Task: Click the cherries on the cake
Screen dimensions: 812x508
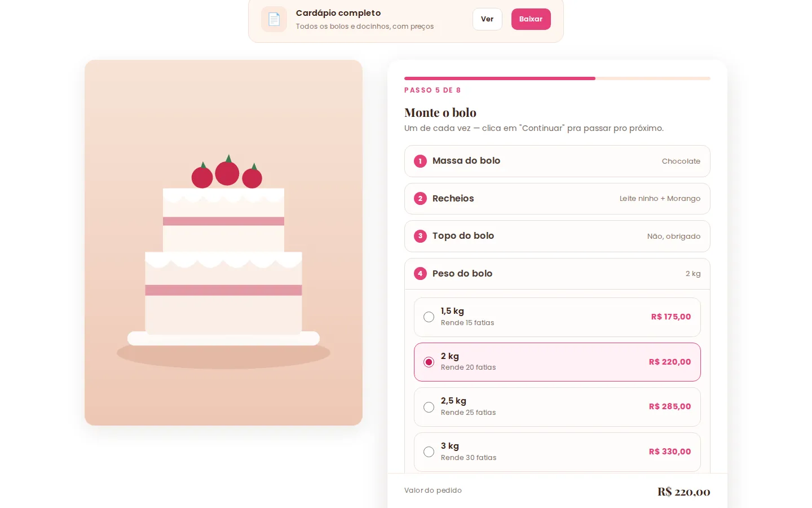Action: (227, 172)
